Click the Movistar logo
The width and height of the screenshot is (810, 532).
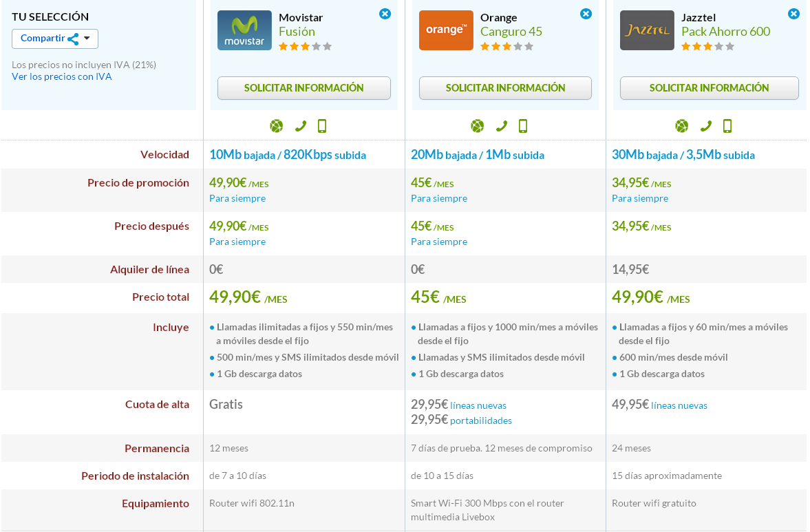[x=244, y=30]
